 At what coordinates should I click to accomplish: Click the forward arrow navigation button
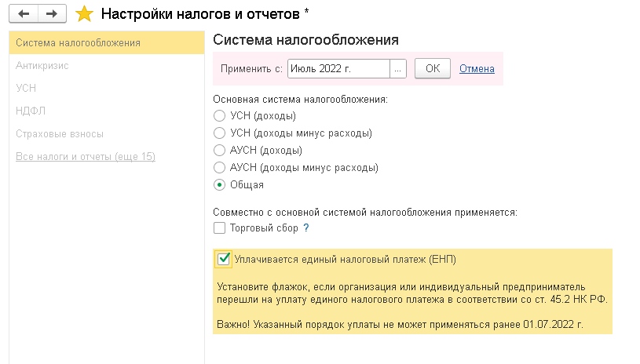click(x=52, y=13)
